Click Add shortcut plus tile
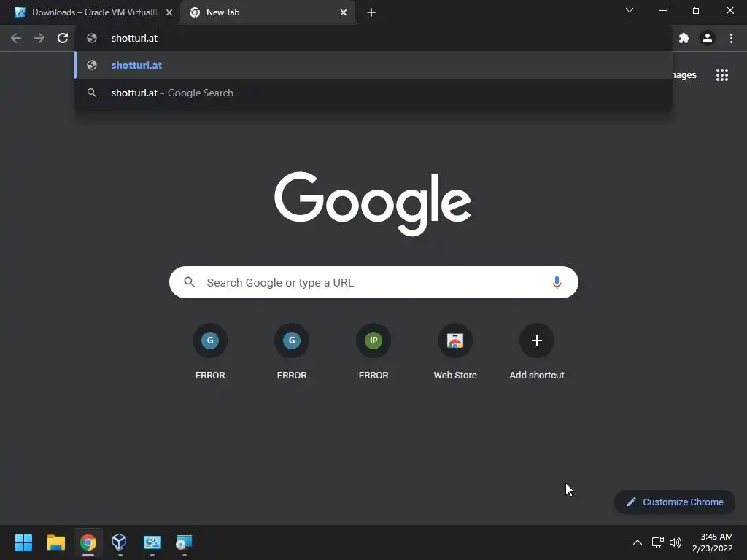Viewport: 747px width, 560px height. tap(537, 352)
